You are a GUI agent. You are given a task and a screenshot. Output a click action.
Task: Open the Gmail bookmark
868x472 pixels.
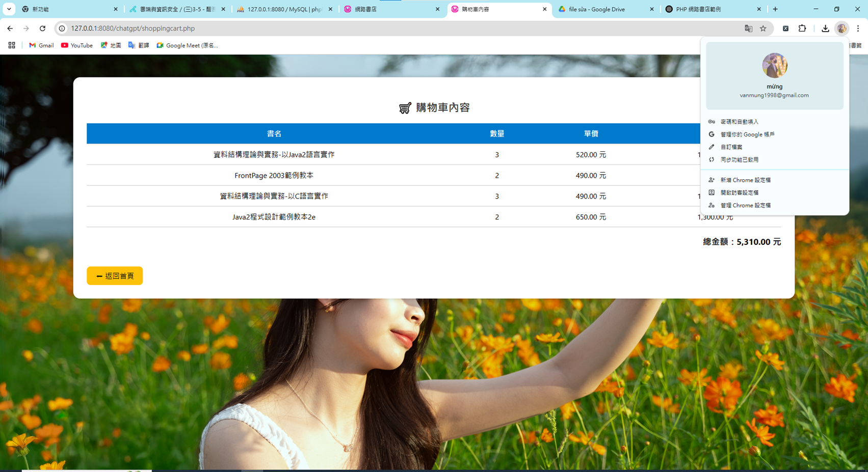[41, 45]
